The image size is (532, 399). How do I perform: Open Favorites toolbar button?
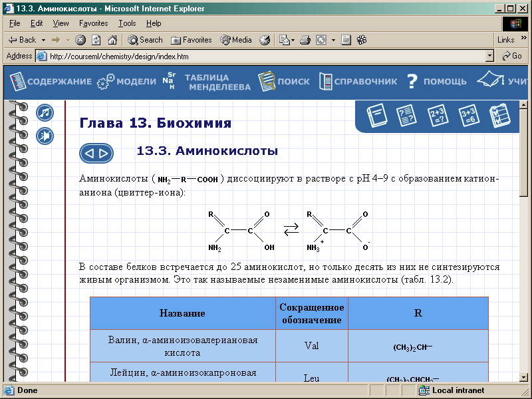[x=192, y=40]
